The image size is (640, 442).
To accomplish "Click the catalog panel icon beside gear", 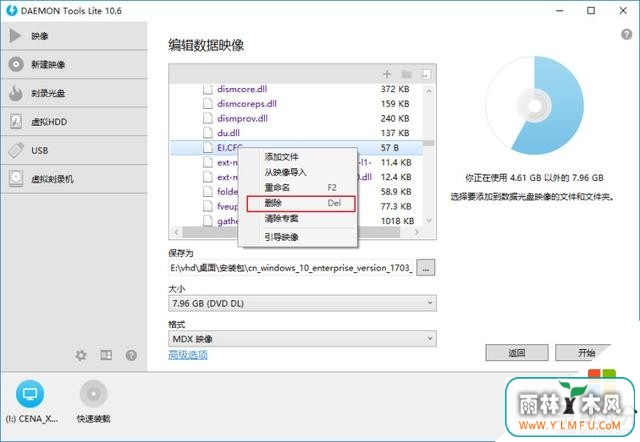I will click(x=106, y=355).
